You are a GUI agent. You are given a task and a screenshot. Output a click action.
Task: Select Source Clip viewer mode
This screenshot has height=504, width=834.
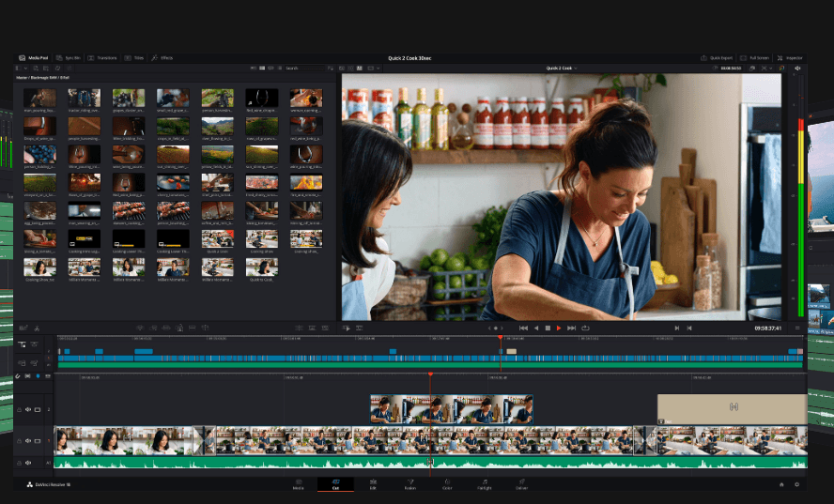coord(342,69)
